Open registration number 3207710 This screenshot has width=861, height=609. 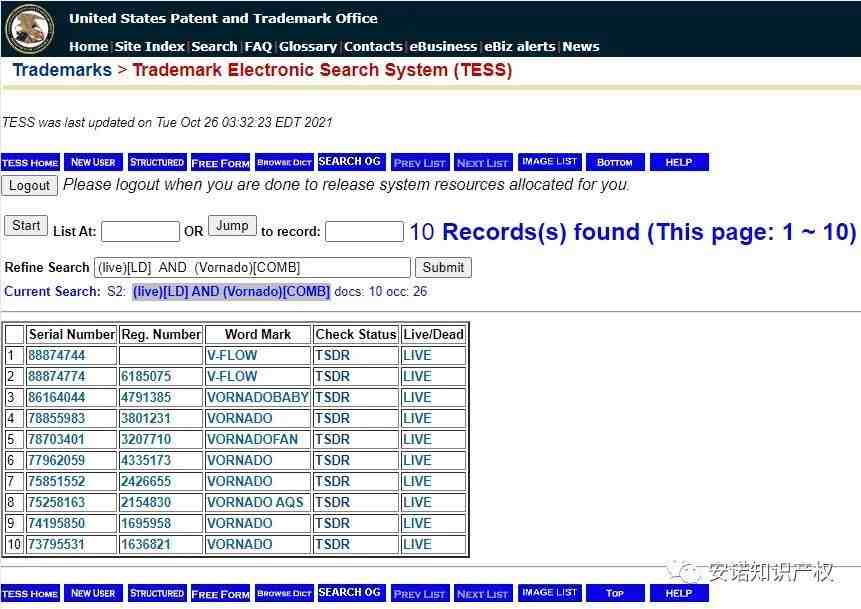point(146,440)
